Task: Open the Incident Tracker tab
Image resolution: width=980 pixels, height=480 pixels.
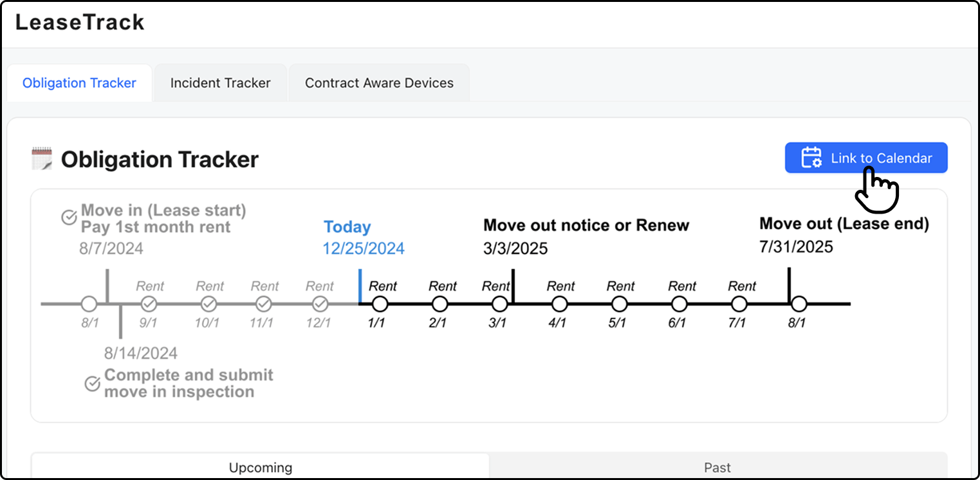Action: [x=220, y=83]
